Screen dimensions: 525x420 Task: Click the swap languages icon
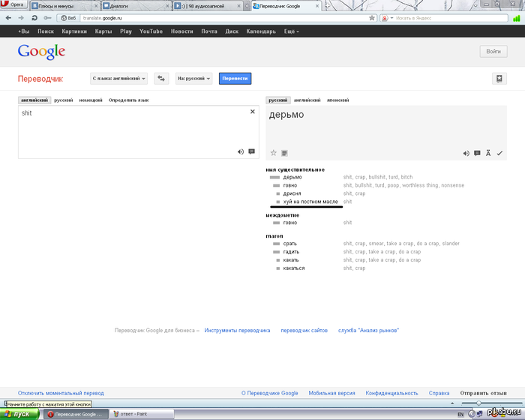[161, 78]
